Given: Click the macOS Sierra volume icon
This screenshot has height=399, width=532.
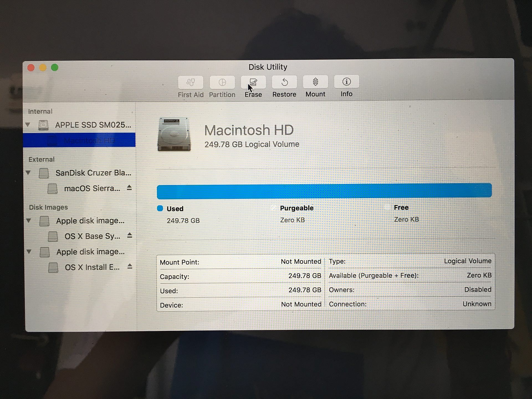Looking at the screenshot, I should coord(52,188).
